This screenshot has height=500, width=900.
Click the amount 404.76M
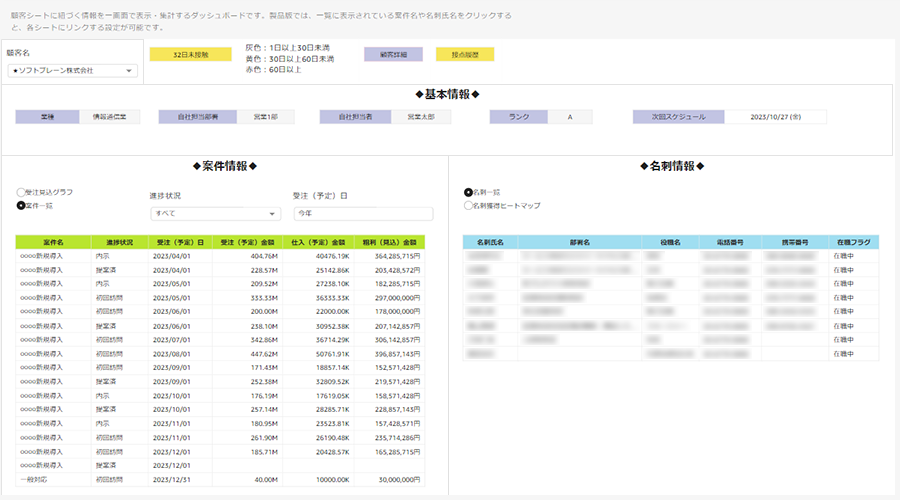tap(264, 256)
